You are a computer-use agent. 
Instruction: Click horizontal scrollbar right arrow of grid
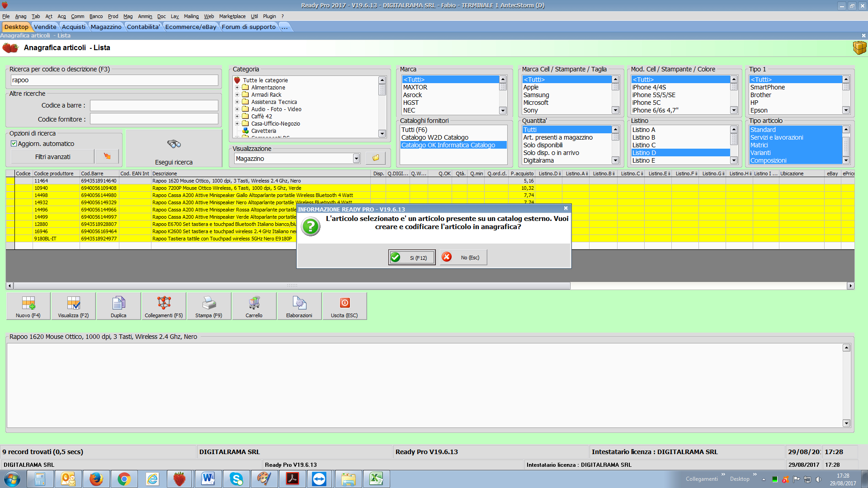tap(850, 286)
